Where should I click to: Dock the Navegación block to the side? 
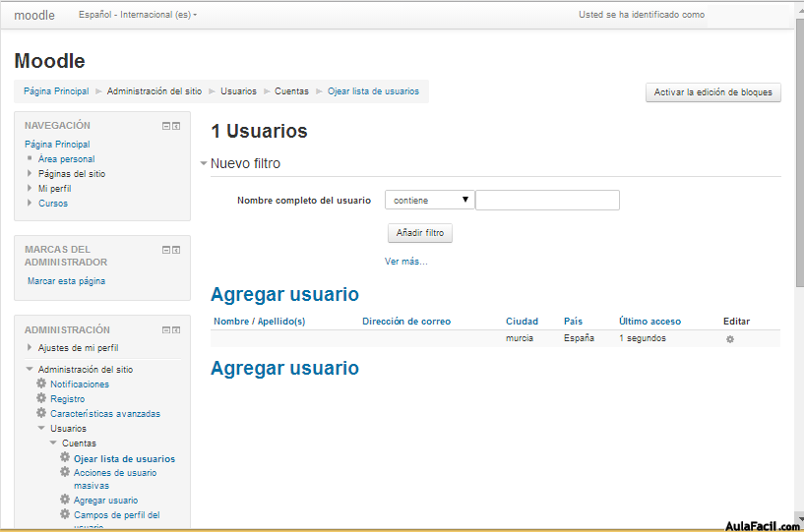[176, 126]
